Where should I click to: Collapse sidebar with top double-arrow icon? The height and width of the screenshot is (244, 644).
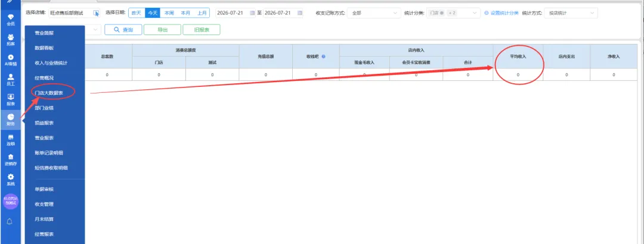(x=9, y=2)
